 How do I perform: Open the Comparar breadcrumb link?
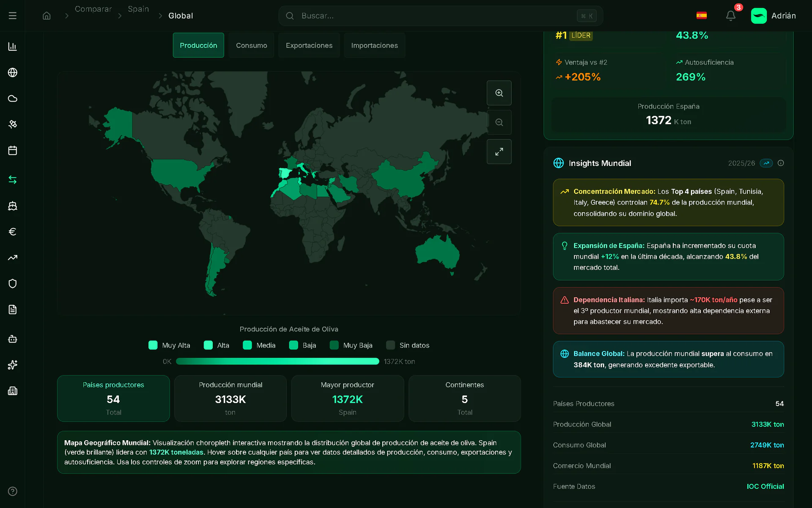click(x=93, y=9)
